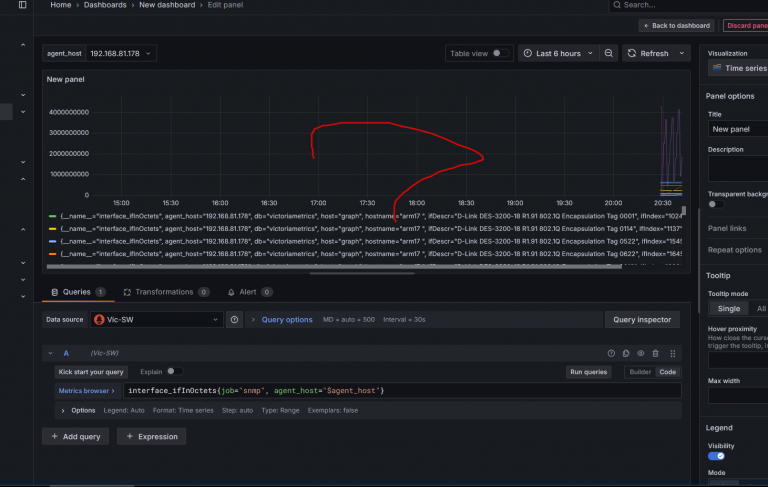
Task: Click the Vic-SW data source logo
Action: tap(99, 319)
